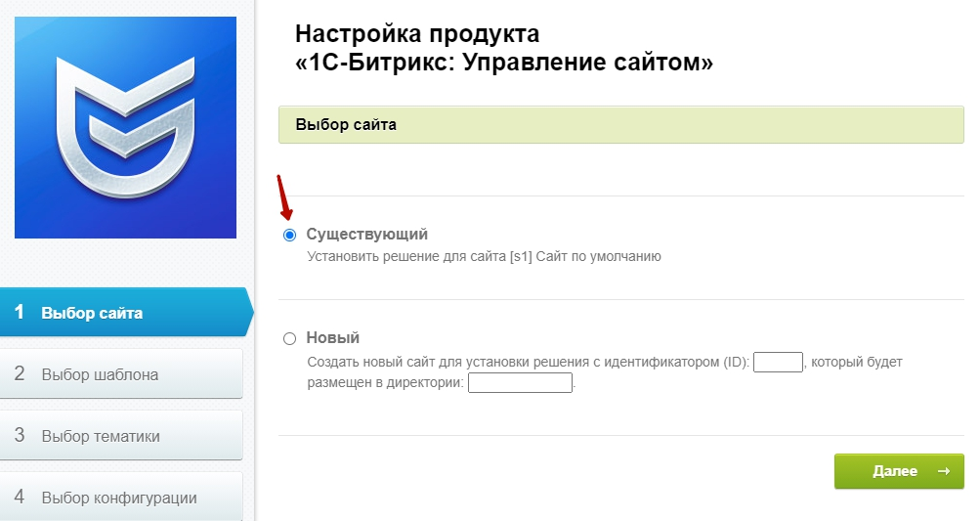Open step 1 Выбор сайта
Viewport: 980px width, 521px height.
point(125,312)
